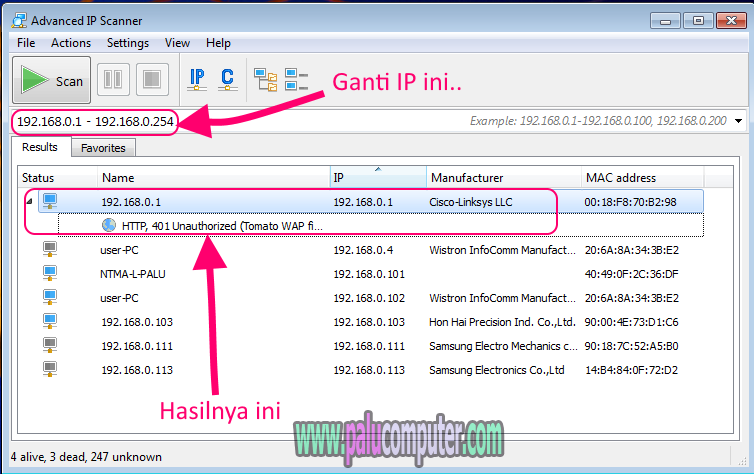Select the computer icon for NTMA-L-PALU

coord(49,273)
